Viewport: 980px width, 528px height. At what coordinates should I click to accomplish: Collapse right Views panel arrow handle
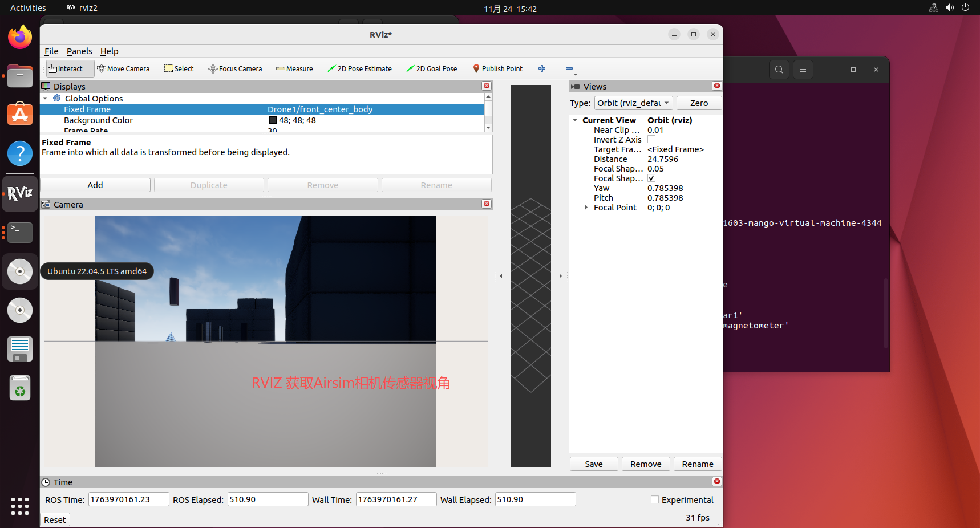561,276
